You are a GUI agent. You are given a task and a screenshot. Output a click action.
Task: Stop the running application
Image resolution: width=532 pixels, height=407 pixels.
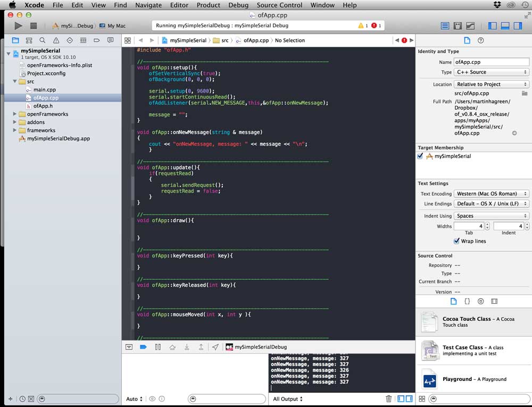tap(33, 26)
